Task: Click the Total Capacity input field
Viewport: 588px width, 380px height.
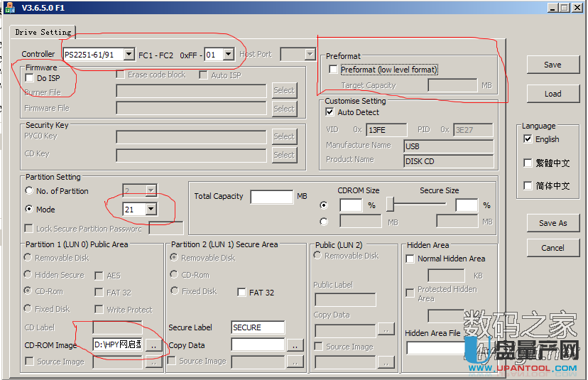Action: coord(271,197)
